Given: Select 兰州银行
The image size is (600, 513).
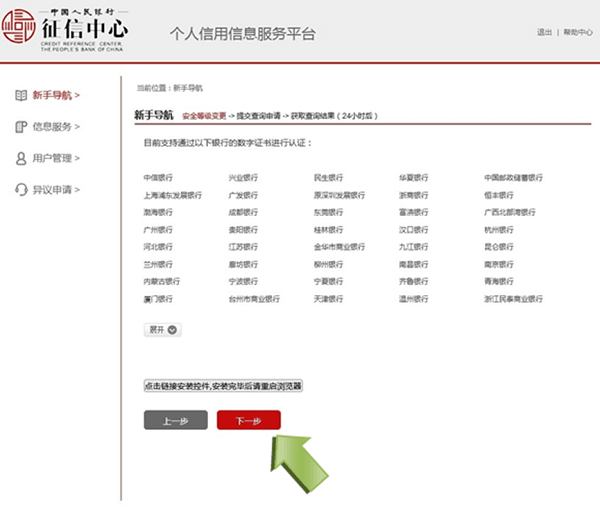Looking at the screenshot, I should (158, 264).
